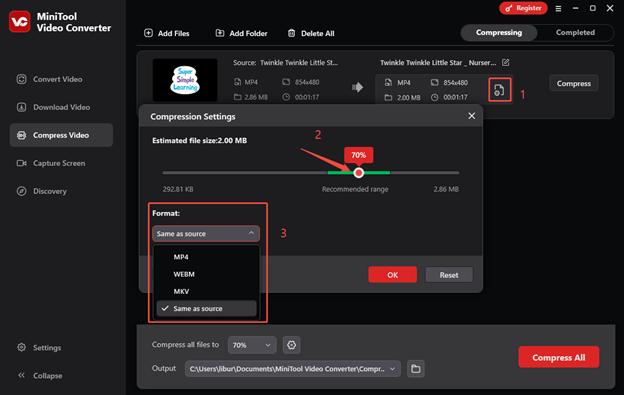This screenshot has width=624, height=395.
Task: Open the Download Video section
Action: point(53,107)
